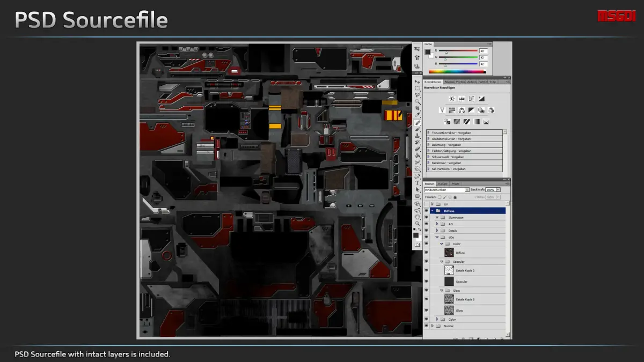
Task: Add a Selective Color adjustment
Action: 486,122
